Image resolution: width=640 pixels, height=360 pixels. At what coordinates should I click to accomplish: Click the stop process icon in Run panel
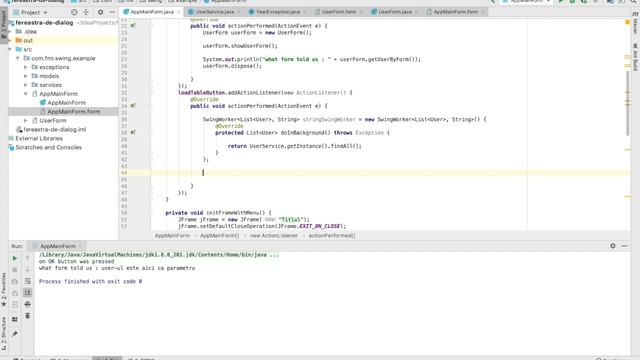click(x=15, y=270)
